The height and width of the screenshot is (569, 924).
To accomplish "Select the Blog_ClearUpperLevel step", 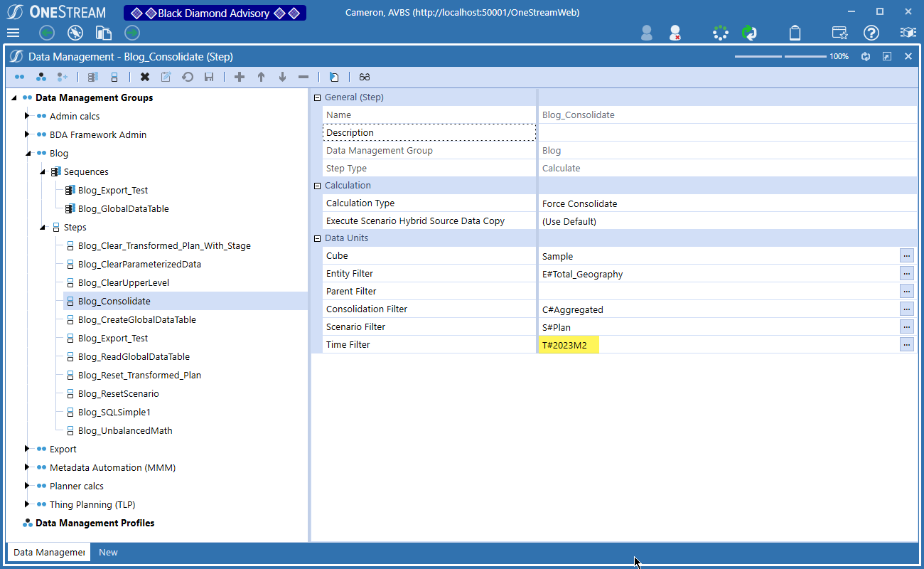I will pyautogui.click(x=123, y=282).
